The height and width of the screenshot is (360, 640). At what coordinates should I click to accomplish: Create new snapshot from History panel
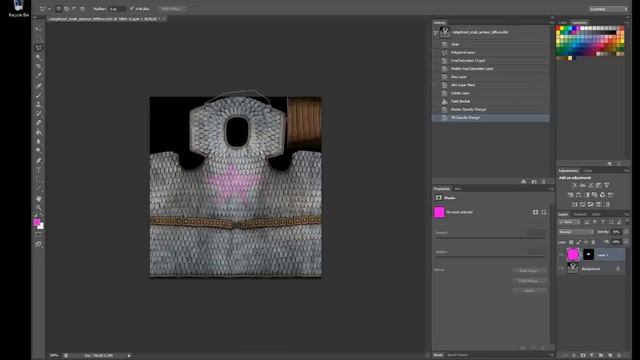coord(534,182)
